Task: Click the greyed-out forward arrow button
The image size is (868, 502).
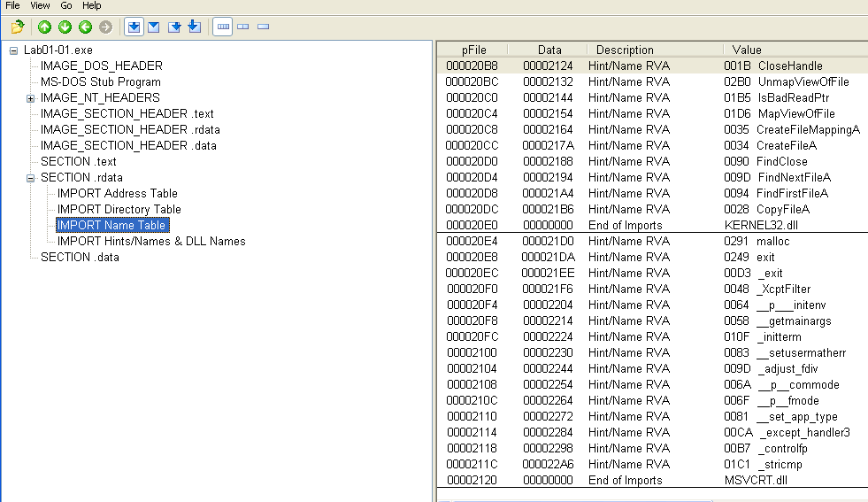Action: (106, 27)
